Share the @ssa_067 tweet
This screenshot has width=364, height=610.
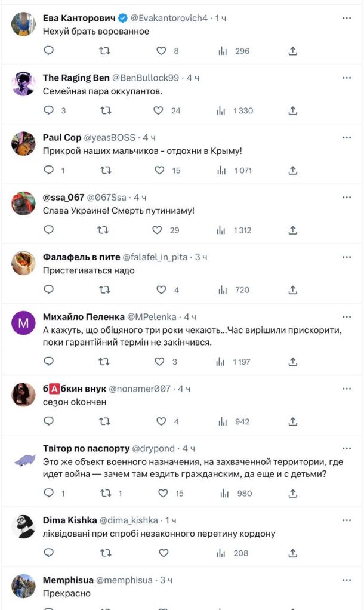tap(293, 230)
